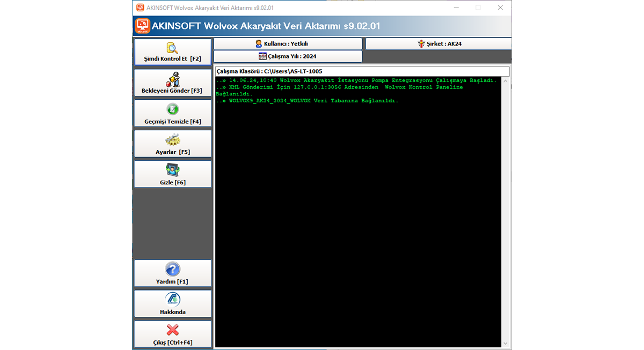
Task: Click the Gizle [F6] icon
Action: coord(172,170)
